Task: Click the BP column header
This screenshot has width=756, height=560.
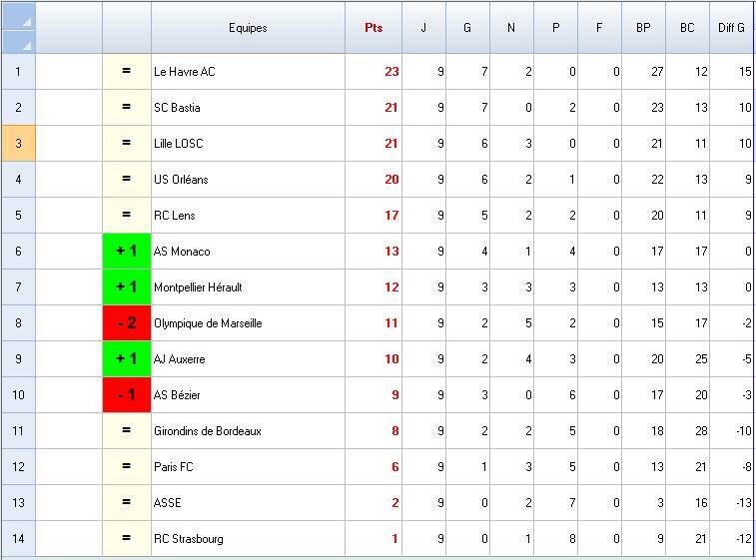Action: coord(643,28)
